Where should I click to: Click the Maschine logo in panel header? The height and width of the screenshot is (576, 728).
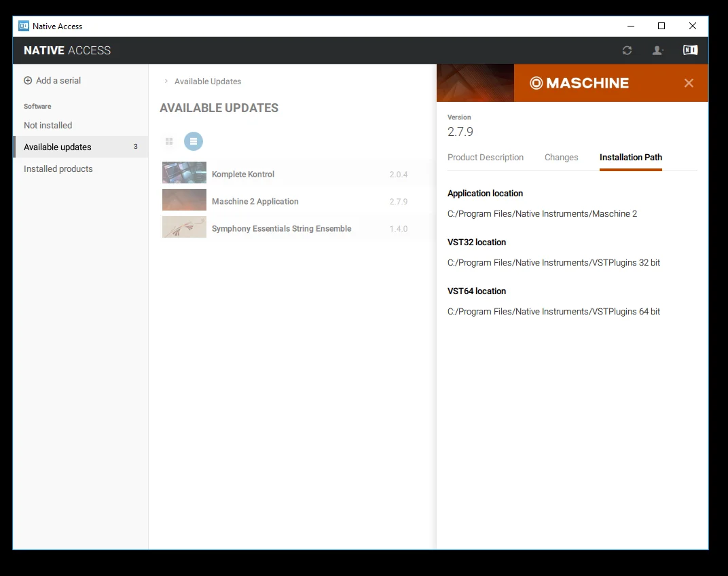pyautogui.click(x=579, y=83)
